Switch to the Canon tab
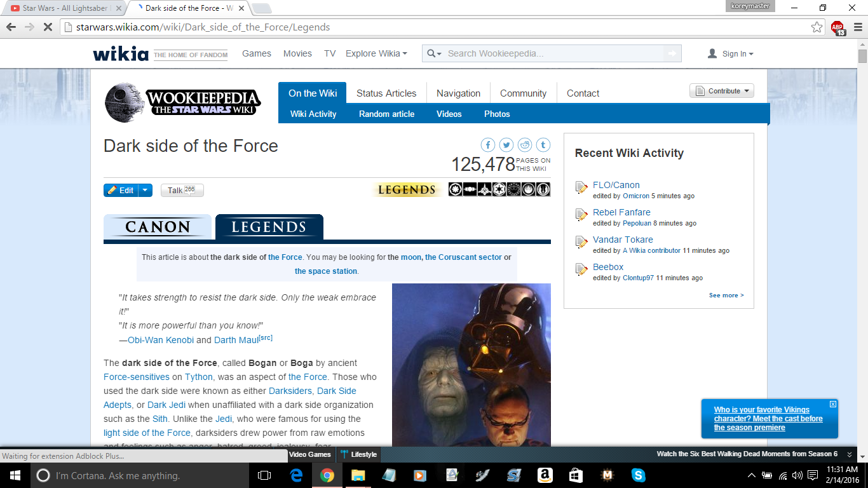Image resolution: width=868 pixels, height=488 pixels. 158,227
